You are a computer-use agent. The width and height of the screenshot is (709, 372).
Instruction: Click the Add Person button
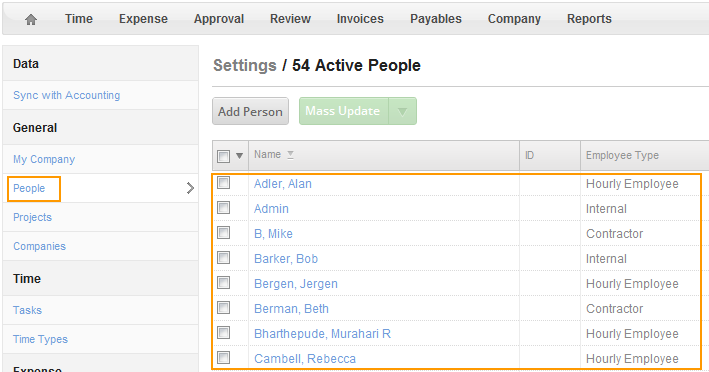pyautogui.click(x=251, y=111)
